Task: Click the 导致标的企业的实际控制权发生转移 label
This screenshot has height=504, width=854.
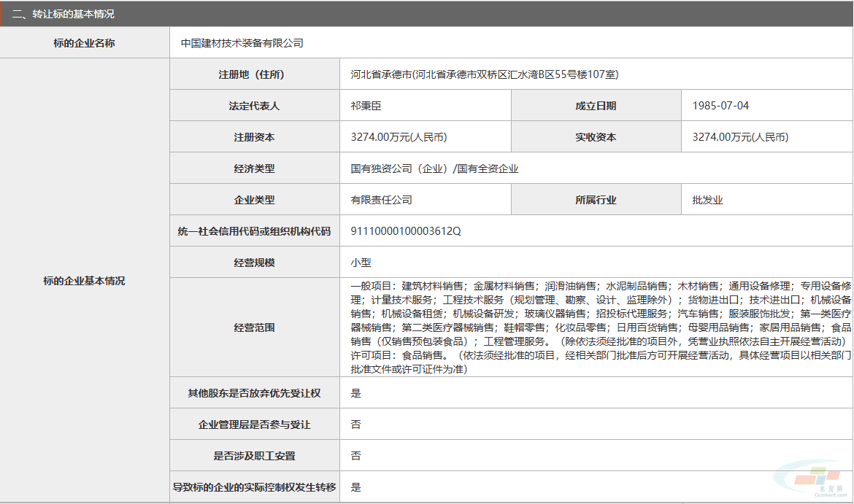Action: pos(254,487)
